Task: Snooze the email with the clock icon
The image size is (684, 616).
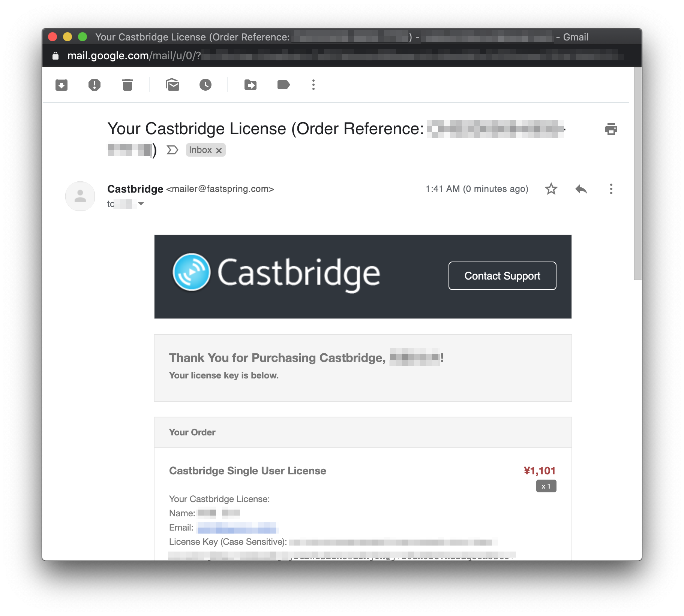Action: point(205,85)
